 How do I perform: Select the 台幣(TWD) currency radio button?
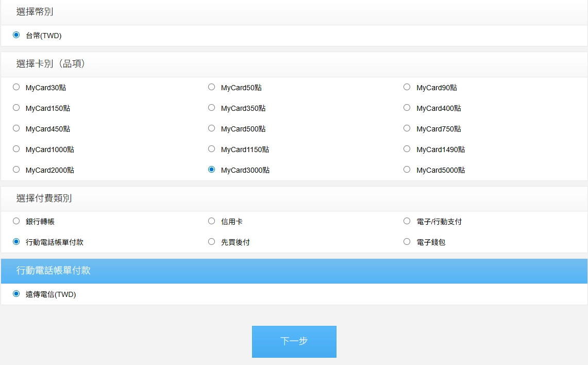[x=16, y=35]
